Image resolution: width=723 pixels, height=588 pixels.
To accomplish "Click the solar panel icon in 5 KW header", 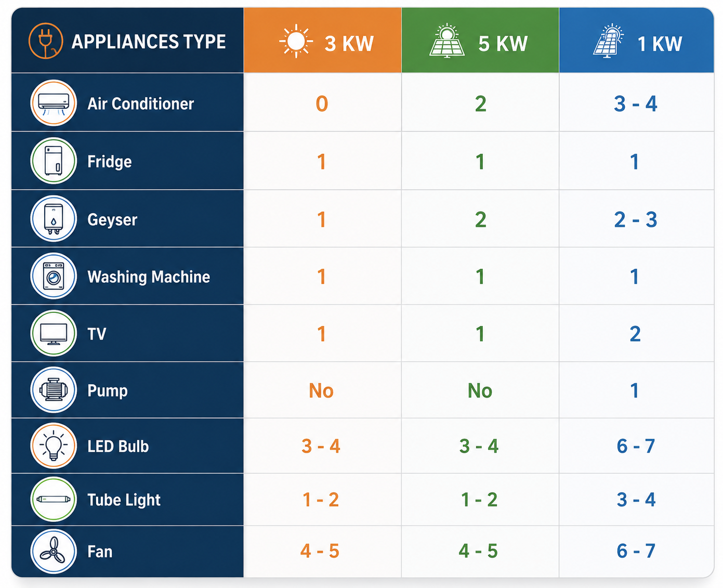I will click(x=447, y=41).
